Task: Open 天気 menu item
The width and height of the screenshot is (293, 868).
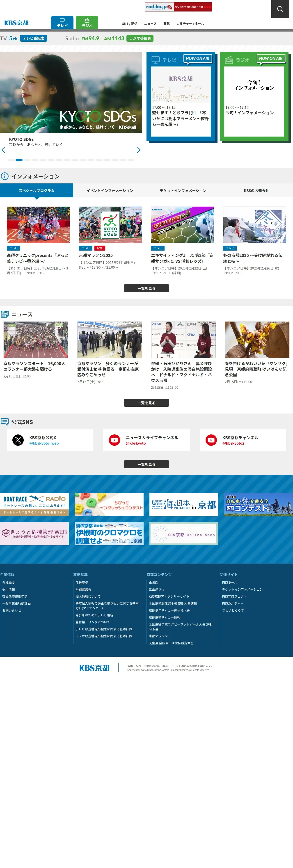Action: (167, 24)
